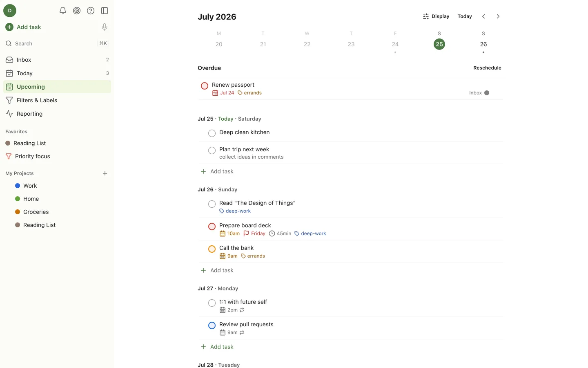Screen dimensions: 588x368
Task: Open the productivity target icon
Action: click(77, 11)
